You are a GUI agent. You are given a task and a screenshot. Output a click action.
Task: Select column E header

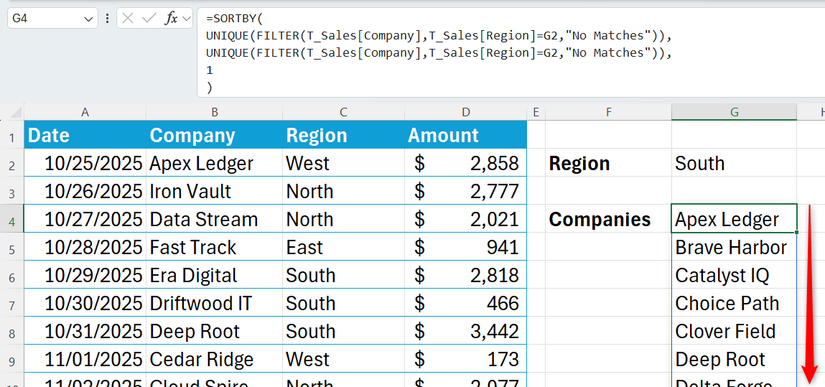point(536,112)
